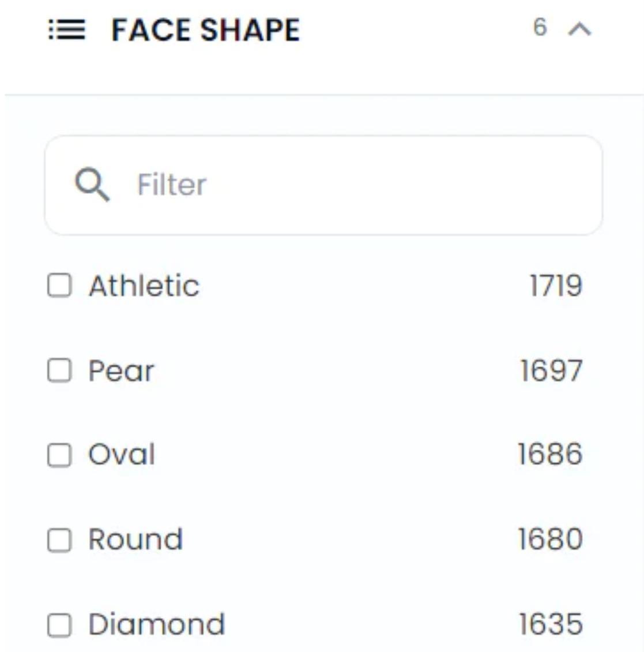The width and height of the screenshot is (644, 652).
Task: Check the Athletic checkbox
Action: [x=59, y=286]
